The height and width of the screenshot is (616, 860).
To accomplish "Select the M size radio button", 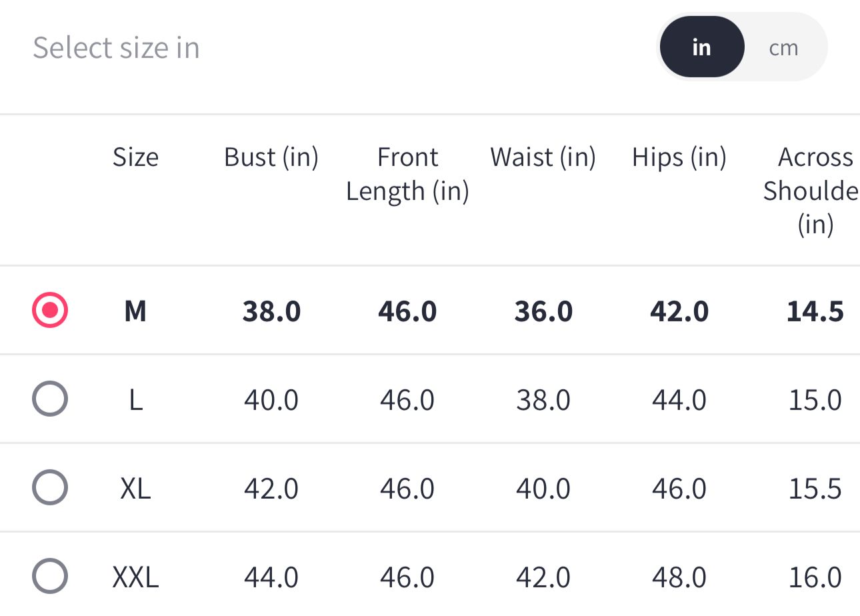I will 50,310.
